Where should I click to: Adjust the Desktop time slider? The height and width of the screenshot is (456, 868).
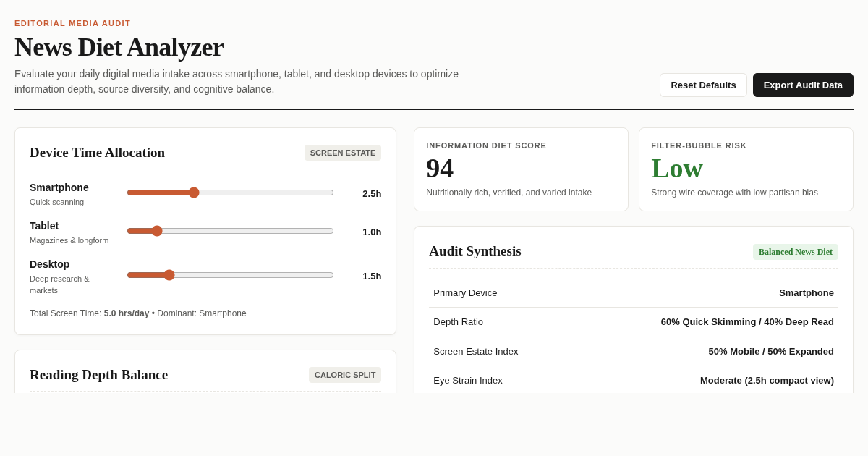coord(230,275)
